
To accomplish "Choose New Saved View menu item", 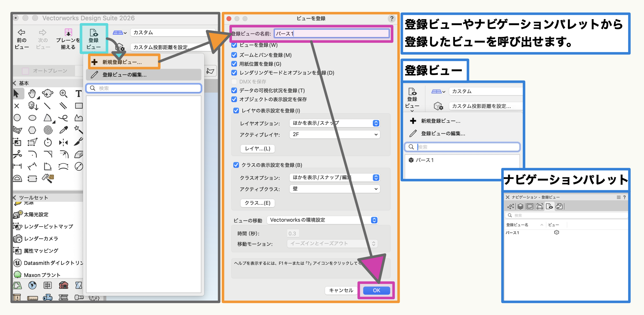I will tap(122, 62).
